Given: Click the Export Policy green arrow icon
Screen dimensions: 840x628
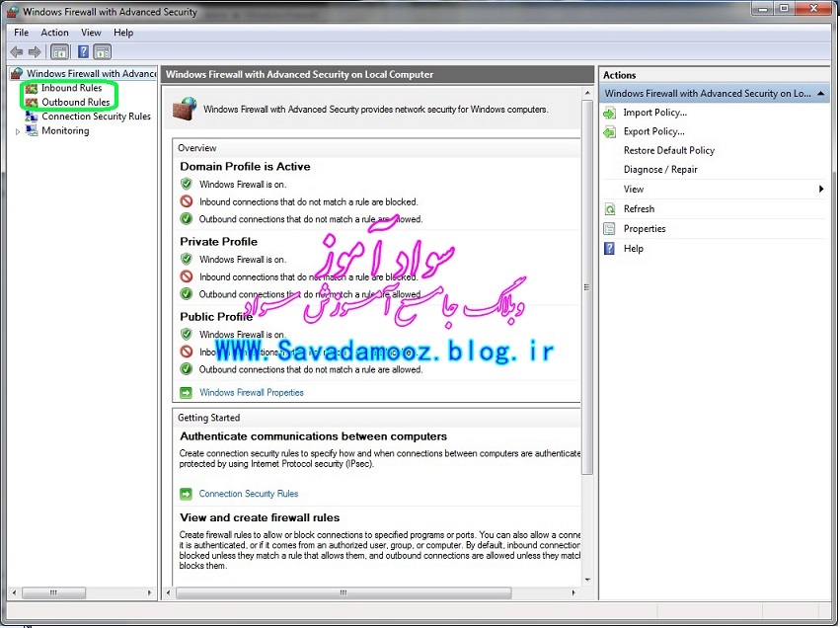Looking at the screenshot, I should [x=610, y=131].
